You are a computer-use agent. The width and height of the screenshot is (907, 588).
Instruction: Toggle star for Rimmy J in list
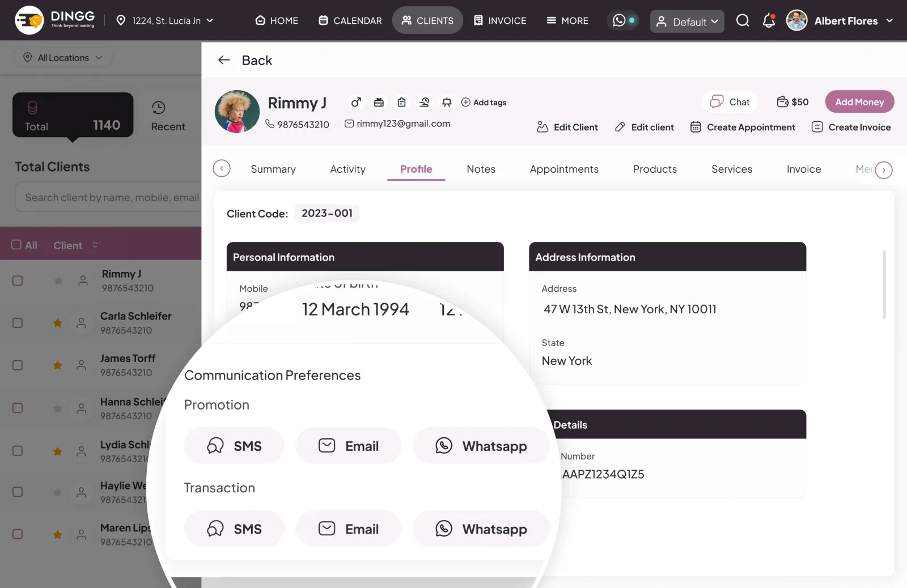[x=58, y=281]
